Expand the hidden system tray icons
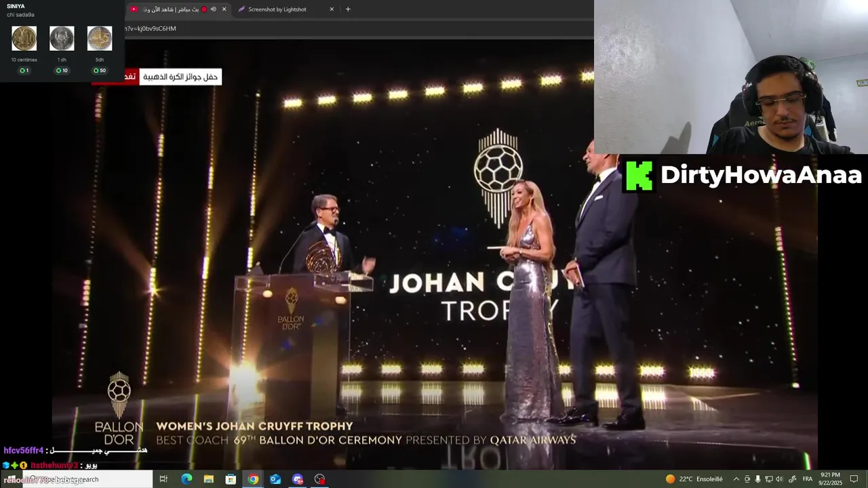868x488 pixels. (736, 479)
